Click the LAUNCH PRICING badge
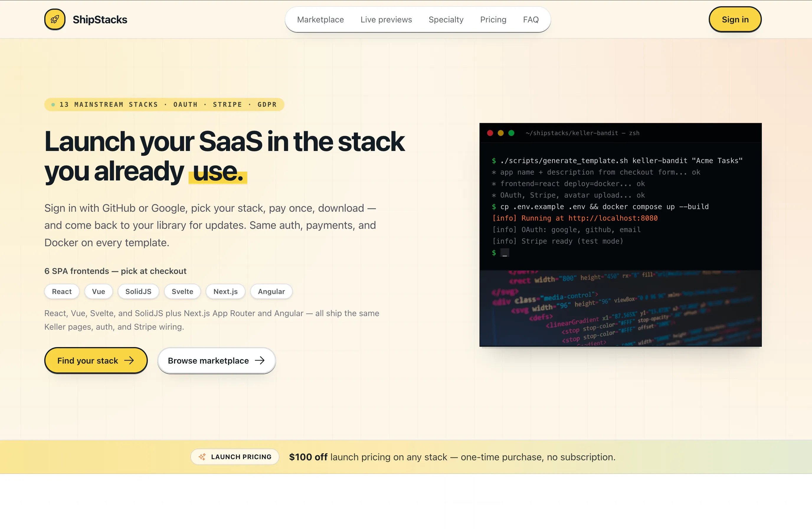812x529 pixels. (x=235, y=457)
